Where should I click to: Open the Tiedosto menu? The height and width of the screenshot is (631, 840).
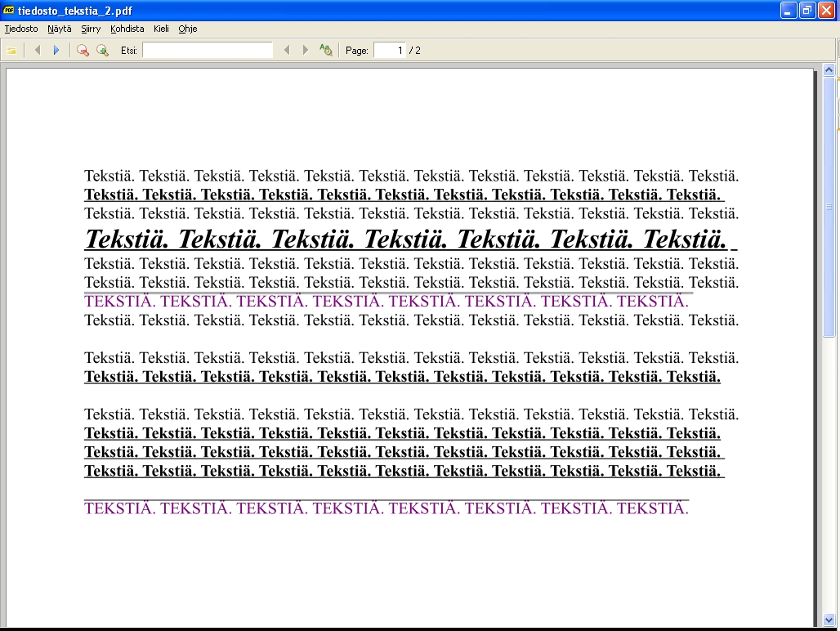(x=21, y=29)
